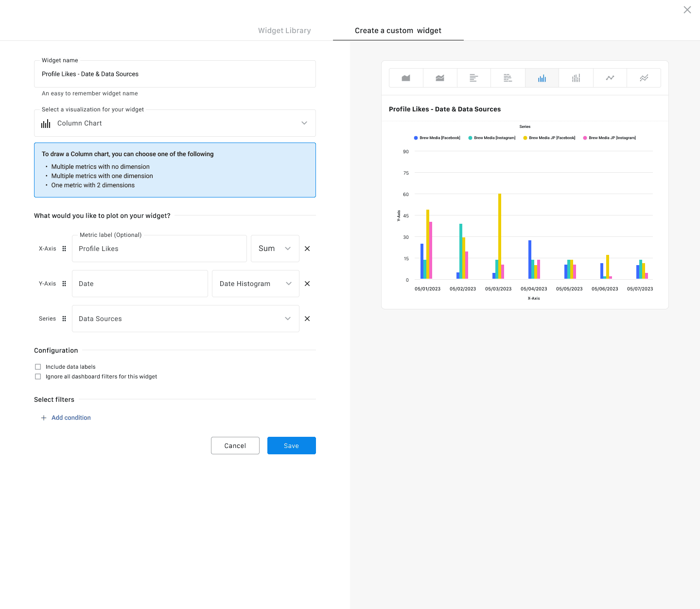Select the horizontal bar chart icon
The image size is (700, 609).
[474, 78]
